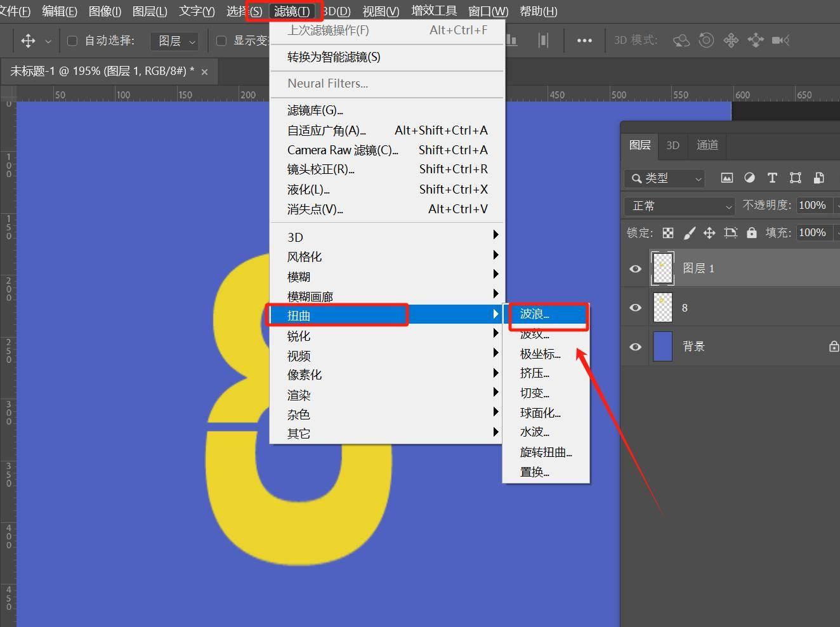840x627 pixels.
Task: Click the shape layer filter icon
Action: 795,178
